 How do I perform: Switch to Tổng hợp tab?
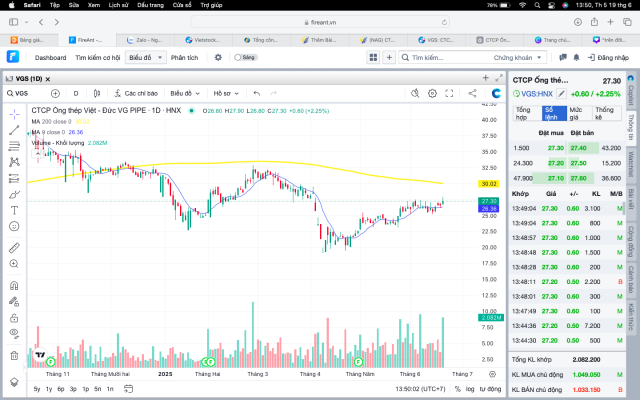coord(527,113)
